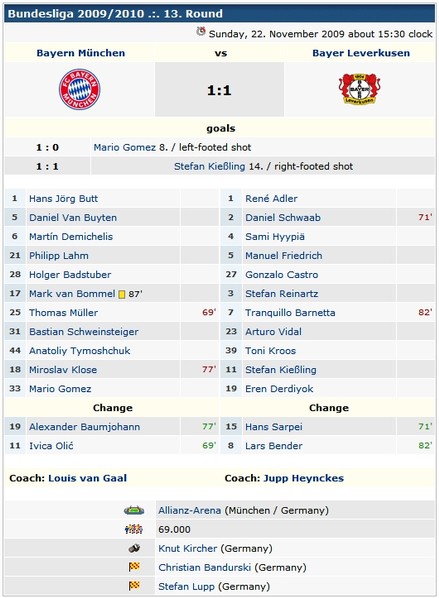The width and height of the screenshot is (439, 598).
Task: Select substitute Ivica Olić
Action: pos(51,446)
